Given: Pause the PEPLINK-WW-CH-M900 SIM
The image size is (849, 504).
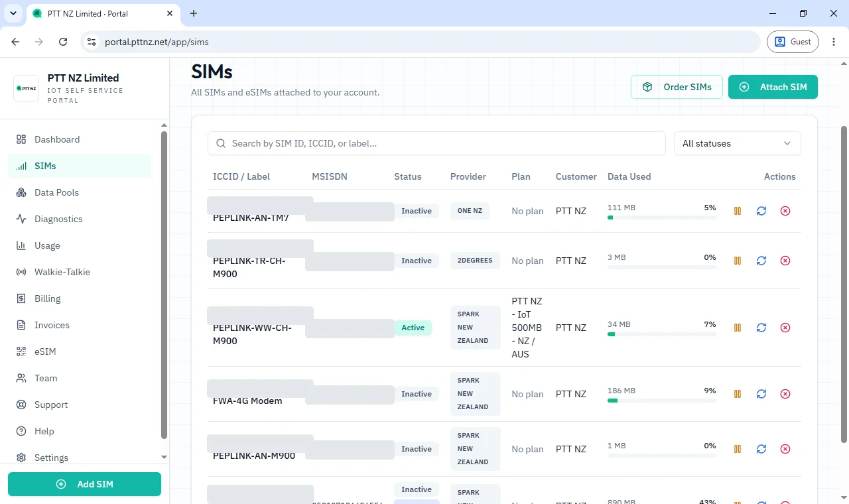Looking at the screenshot, I should pos(738,328).
